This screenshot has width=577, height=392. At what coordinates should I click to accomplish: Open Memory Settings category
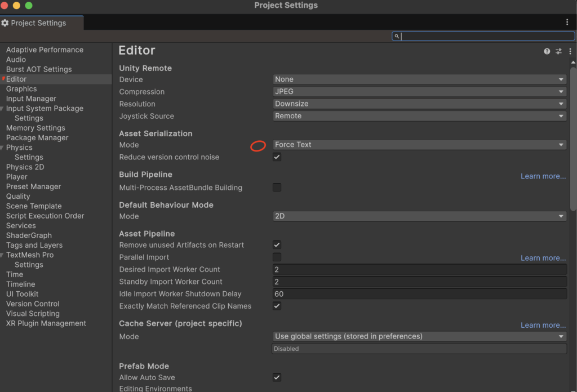click(x=35, y=128)
